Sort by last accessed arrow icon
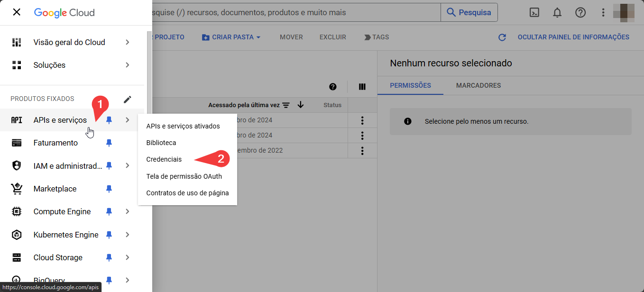The image size is (644, 292). pos(301,105)
